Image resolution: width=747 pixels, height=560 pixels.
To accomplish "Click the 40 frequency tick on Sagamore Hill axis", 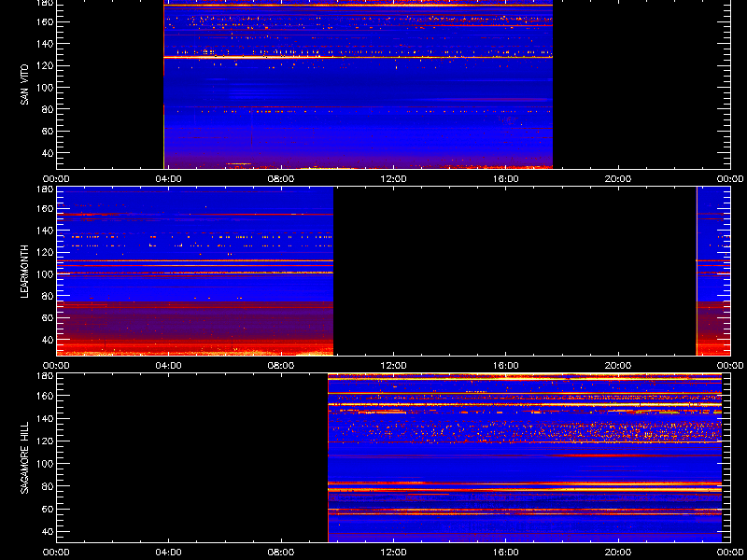I will point(48,531).
